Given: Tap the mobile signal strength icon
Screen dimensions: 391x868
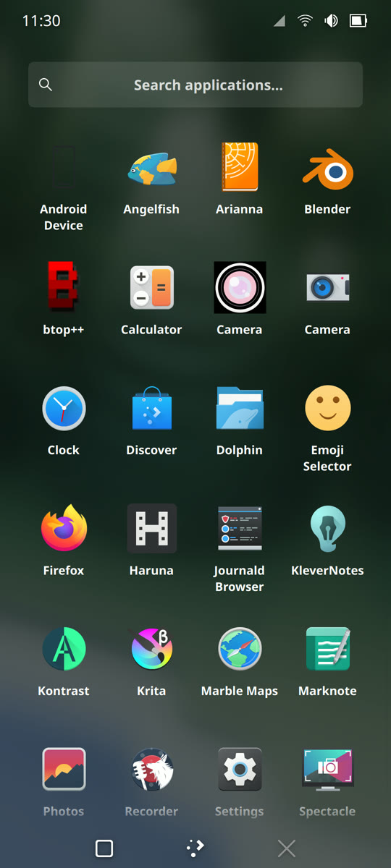Looking at the screenshot, I should [279, 22].
